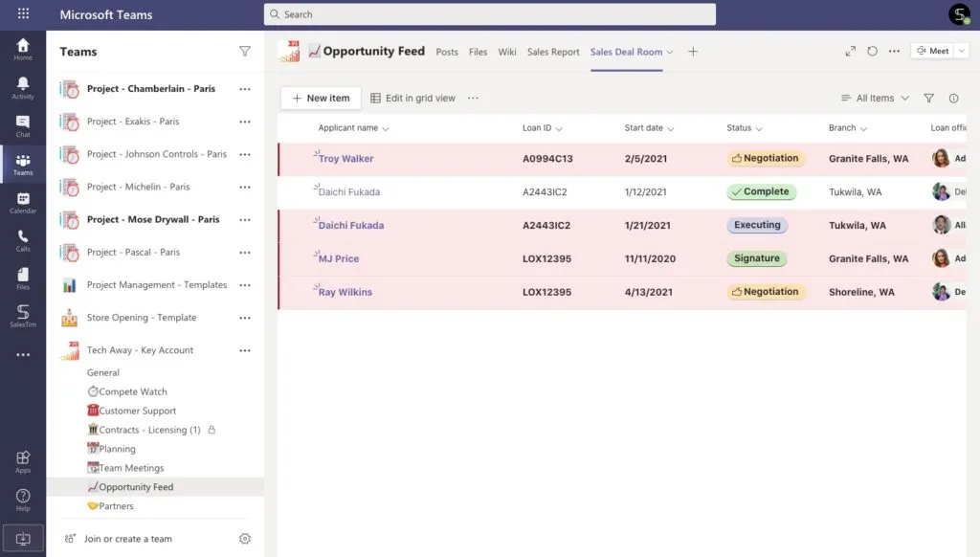Open the app launcher grid icon

[x=23, y=13]
